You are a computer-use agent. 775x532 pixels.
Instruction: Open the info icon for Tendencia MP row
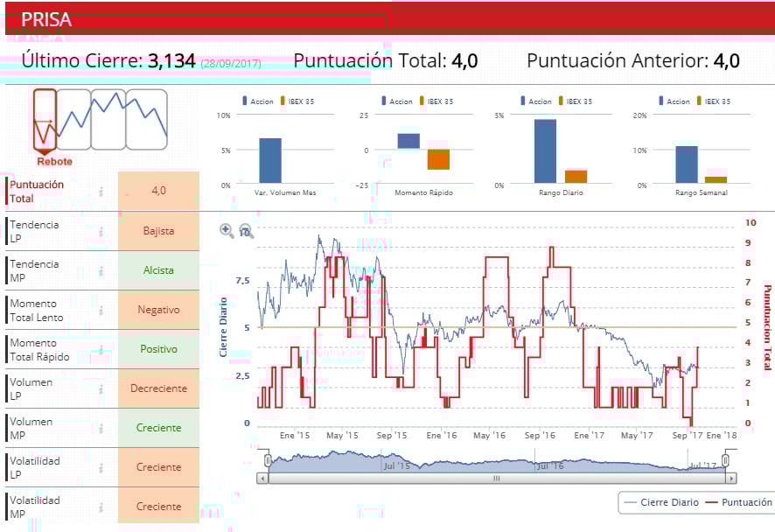tap(101, 271)
